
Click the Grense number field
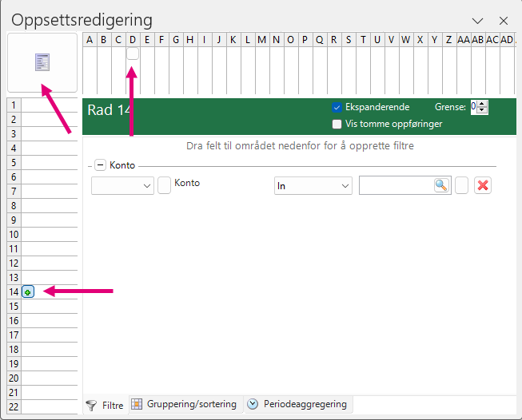pos(474,107)
